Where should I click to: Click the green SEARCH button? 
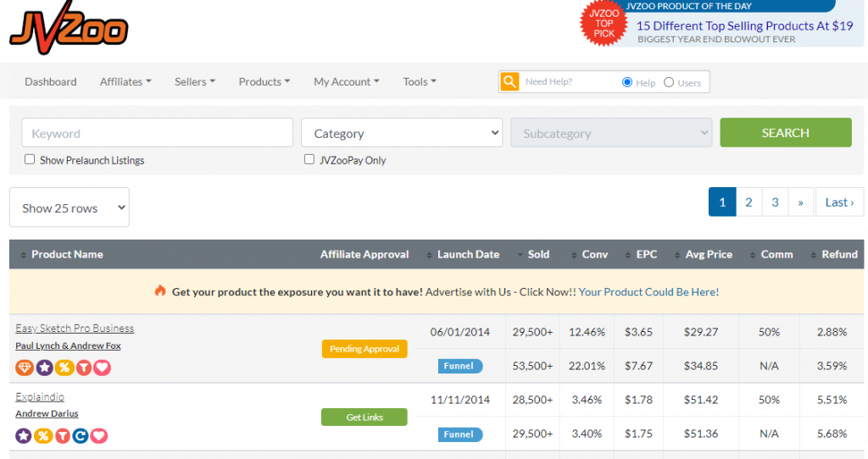[x=786, y=133]
